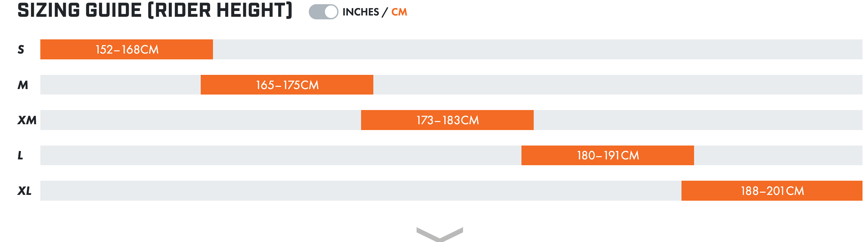Toggle the inches/cm unit switch
This screenshot has height=242, width=868.
pos(323,12)
